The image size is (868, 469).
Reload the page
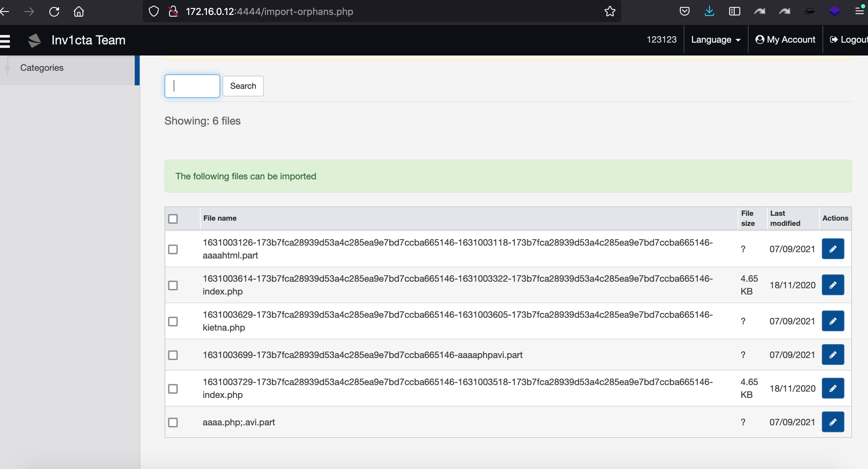tap(54, 11)
